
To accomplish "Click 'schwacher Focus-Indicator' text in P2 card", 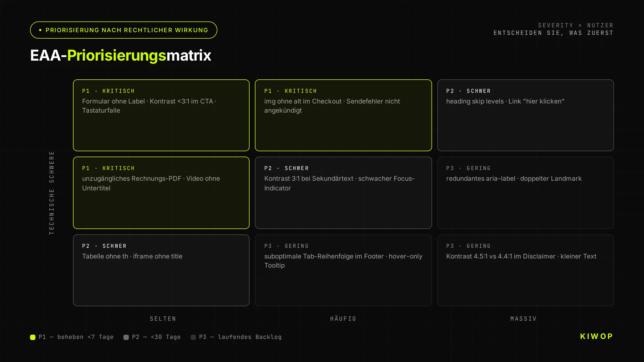I will (x=339, y=183).
